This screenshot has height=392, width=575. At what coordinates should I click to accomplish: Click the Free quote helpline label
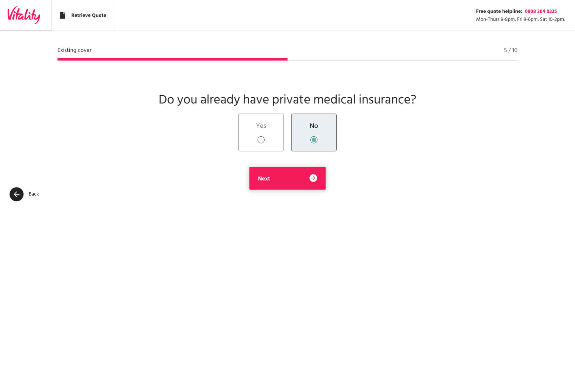tap(499, 11)
